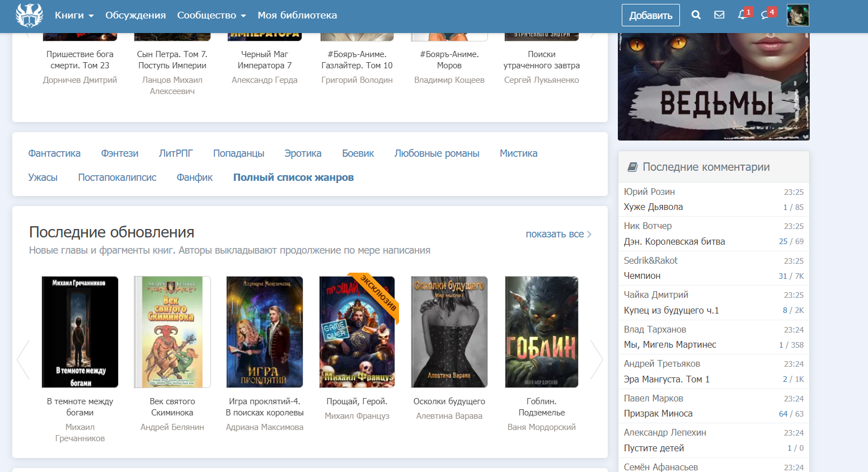Open commenter Ник Вотчер
Viewport: 868px width, 472px height.
[648, 226]
